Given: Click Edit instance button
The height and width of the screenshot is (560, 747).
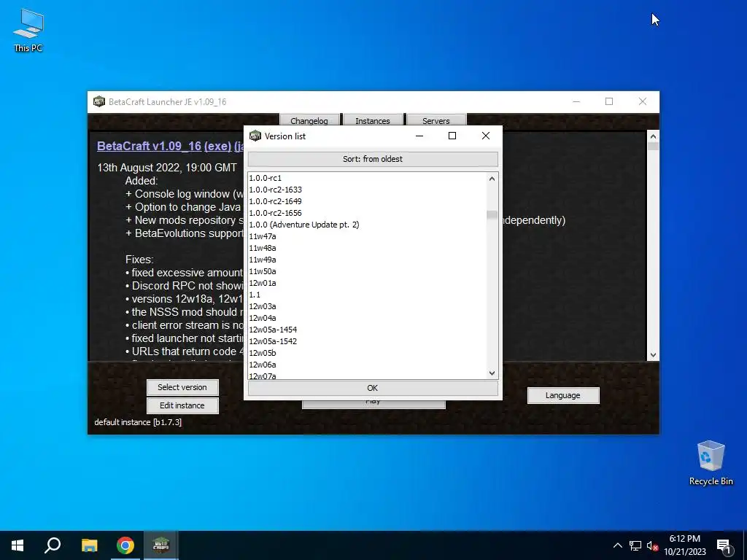Looking at the screenshot, I should 182,405.
